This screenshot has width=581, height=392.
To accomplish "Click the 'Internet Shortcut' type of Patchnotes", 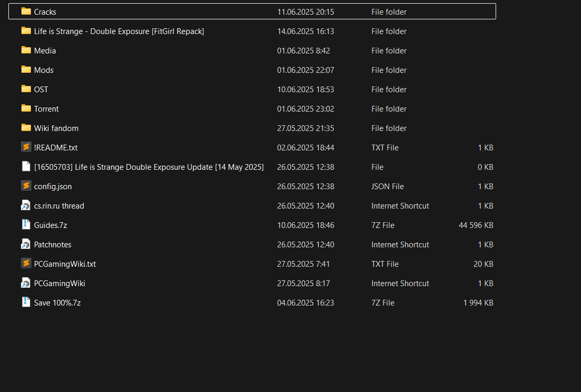I will 400,245.
